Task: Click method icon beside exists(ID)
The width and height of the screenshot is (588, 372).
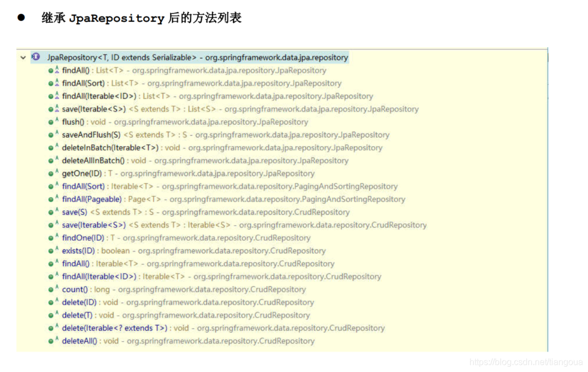Action: coord(53,251)
